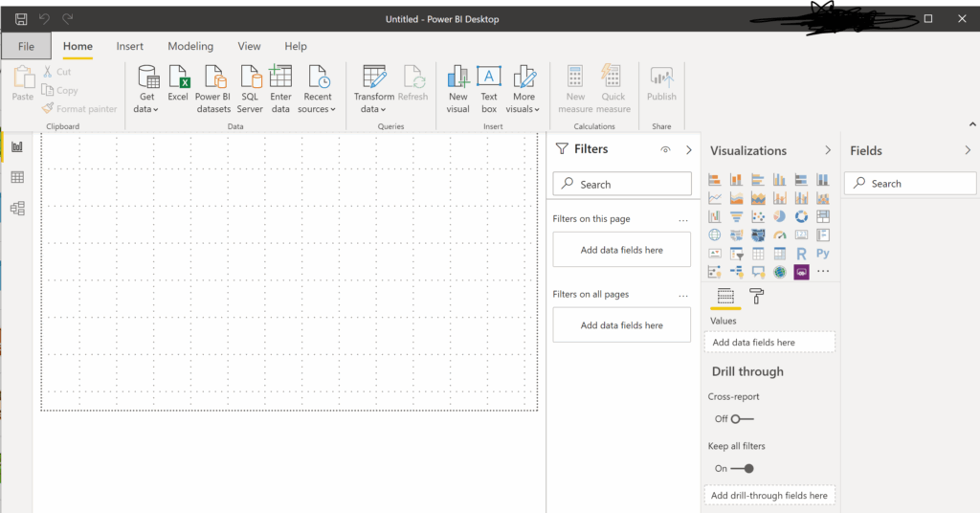Collapse the Visualizations pane chevron
This screenshot has height=513, width=980.
click(x=828, y=150)
